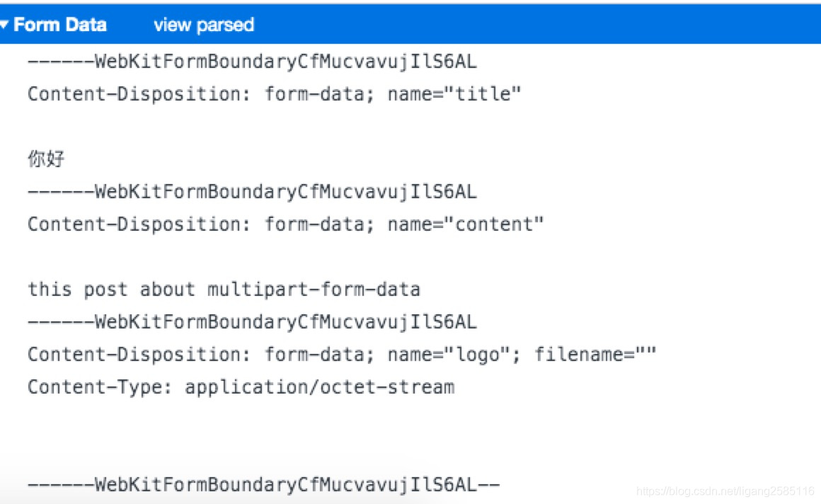Click the application/octet-stream Content-Type line
This screenshot has width=821, height=504.
(241, 386)
